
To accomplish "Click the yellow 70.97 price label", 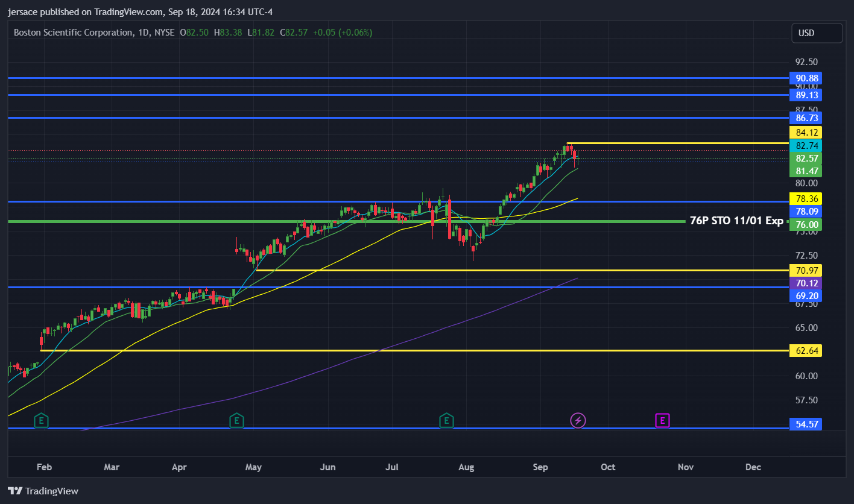I will click(x=806, y=270).
